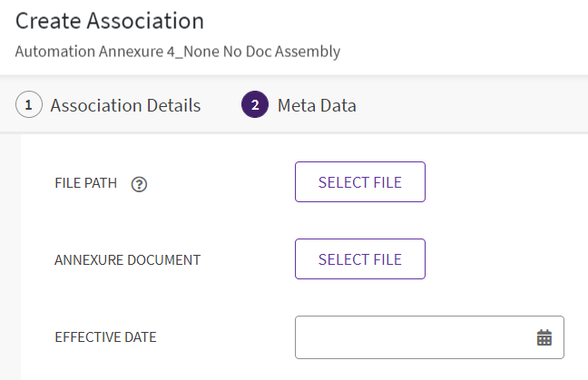Click the step 2 purple circle icon
Viewport: 588px width, 380px height.
point(255,105)
